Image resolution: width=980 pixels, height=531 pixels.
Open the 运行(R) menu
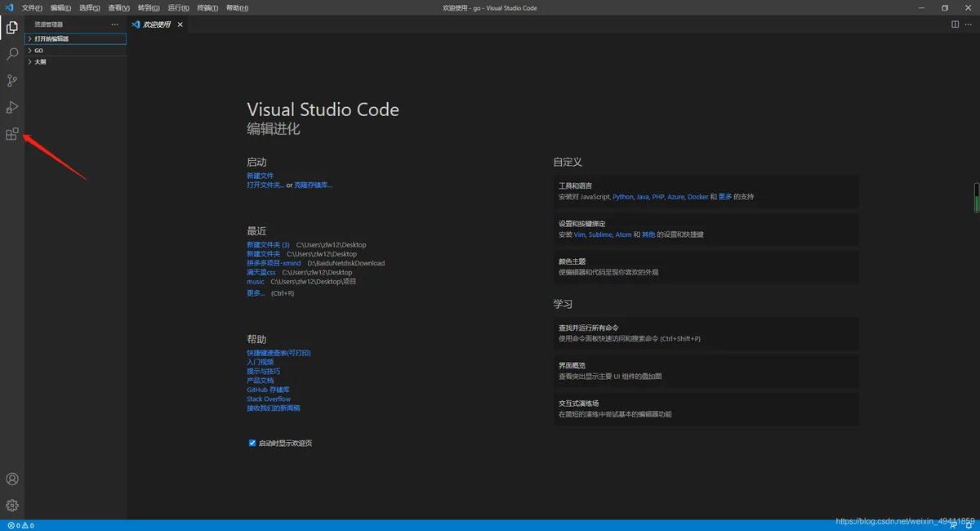point(179,7)
